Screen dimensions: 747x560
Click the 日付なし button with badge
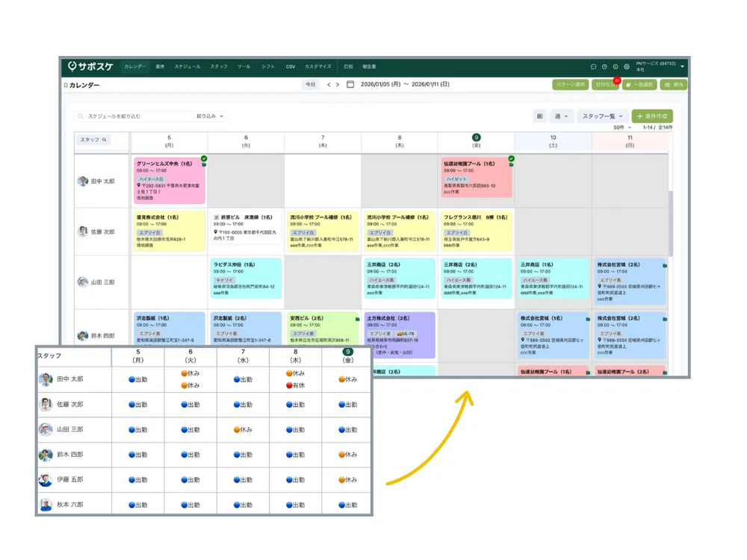tap(606, 84)
